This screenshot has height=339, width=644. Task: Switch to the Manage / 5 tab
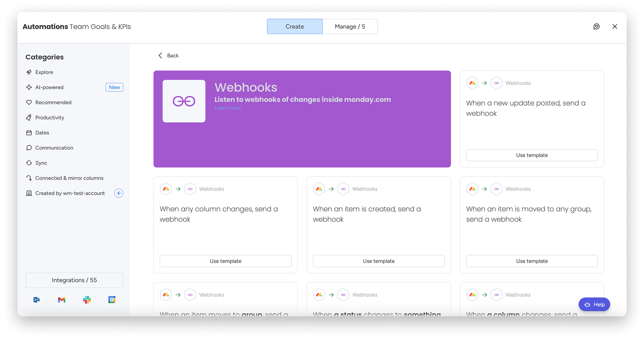[x=350, y=26]
